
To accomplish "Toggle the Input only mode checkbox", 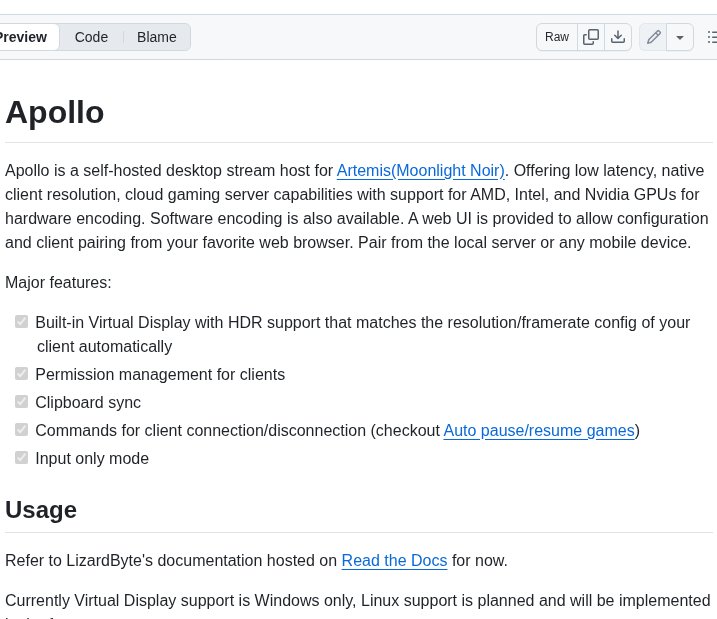I will [x=22, y=458].
